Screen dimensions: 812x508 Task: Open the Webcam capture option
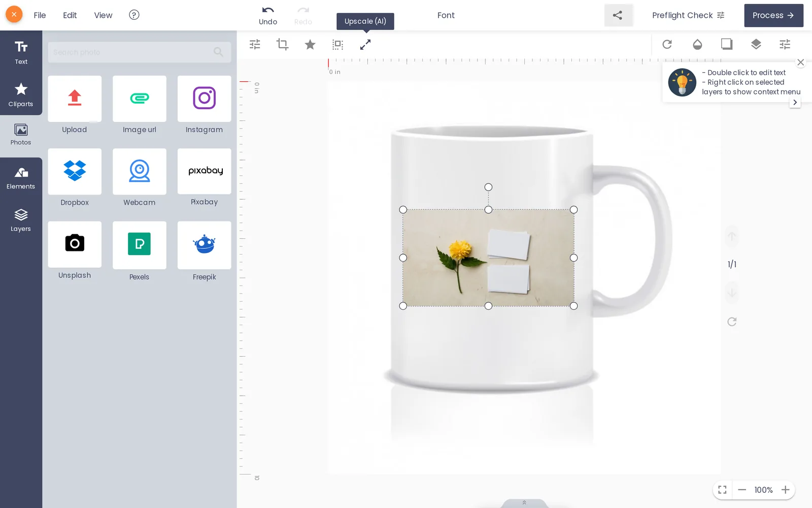pos(140,171)
